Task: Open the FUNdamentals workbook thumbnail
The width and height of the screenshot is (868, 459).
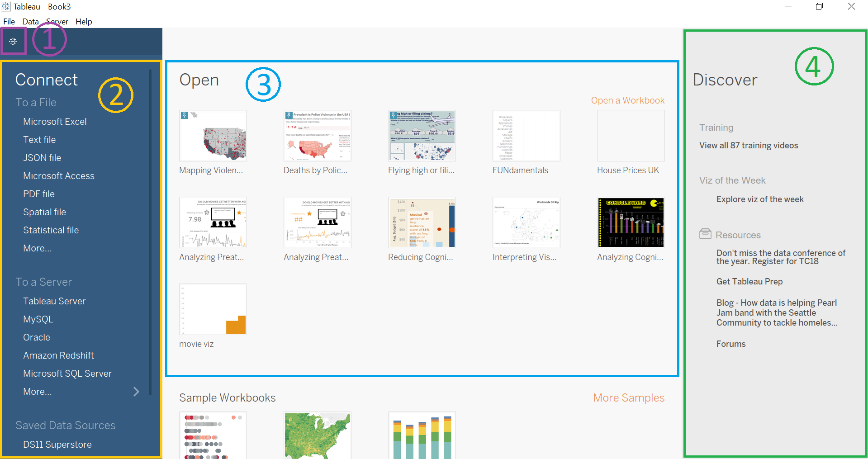Action: point(526,136)
